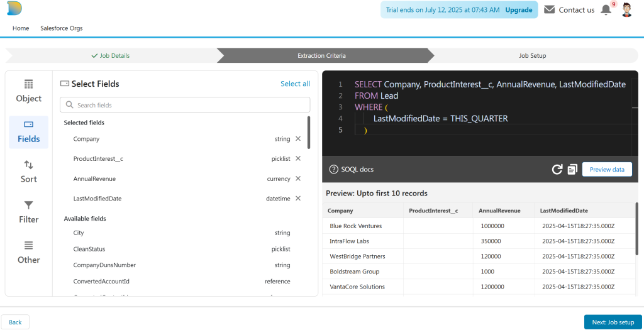644x335 pixels.
Task: Click the Select all link
Action: point(295,84)
